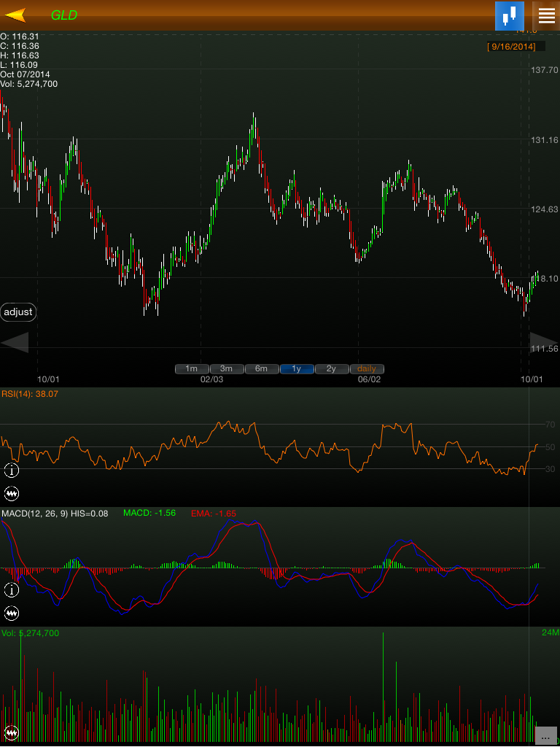
Task: Tap the 124.63 price axis label
Action: coord(544,209)
